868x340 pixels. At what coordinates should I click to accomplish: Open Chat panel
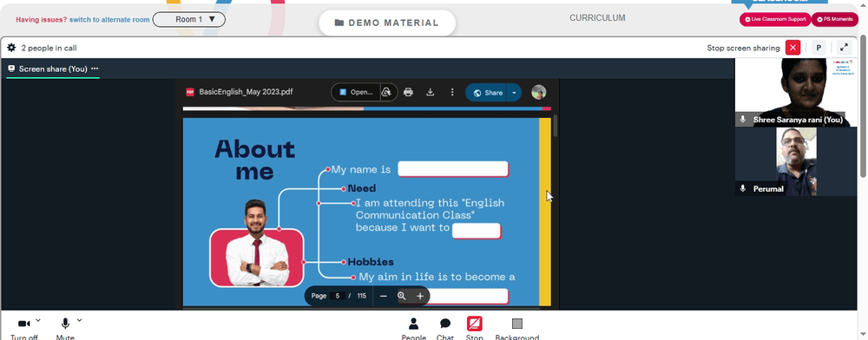tap(445, 329)
